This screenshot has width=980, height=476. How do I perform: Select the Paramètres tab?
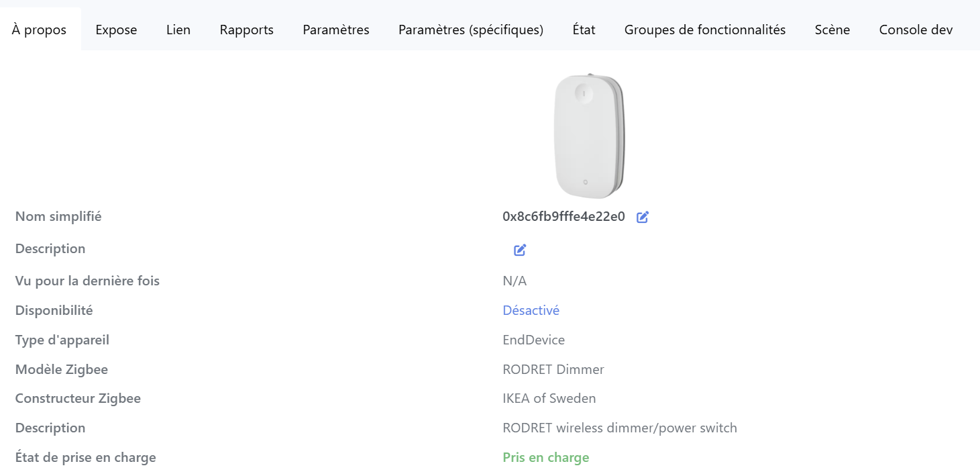tap(335, 30)
